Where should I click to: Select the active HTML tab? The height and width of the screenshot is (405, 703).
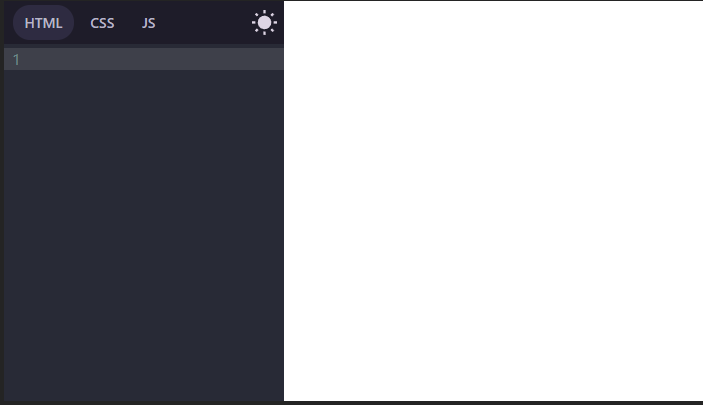tap(43, 23)
